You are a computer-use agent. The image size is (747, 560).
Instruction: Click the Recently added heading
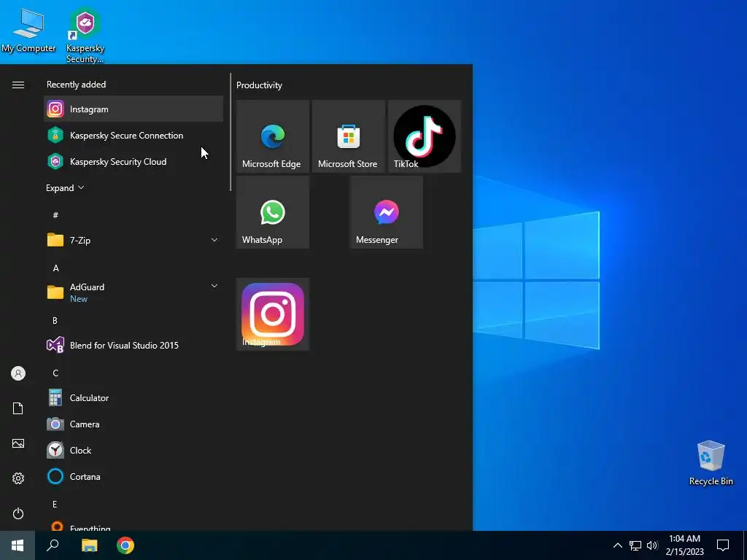coord(76,85)
